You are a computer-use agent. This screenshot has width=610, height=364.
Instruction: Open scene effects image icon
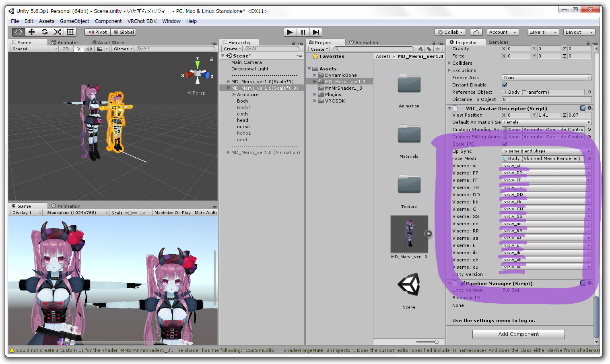coord(100,49)
